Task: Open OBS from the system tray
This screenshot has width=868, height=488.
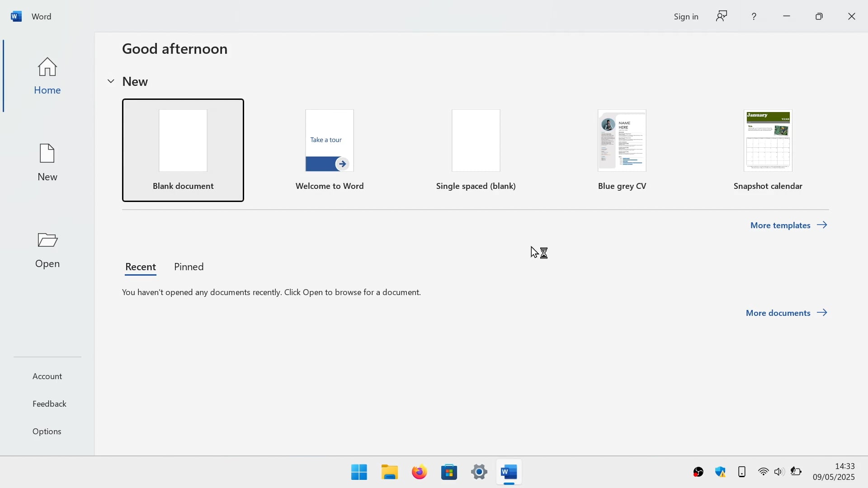Action: [x=698, y=472]
